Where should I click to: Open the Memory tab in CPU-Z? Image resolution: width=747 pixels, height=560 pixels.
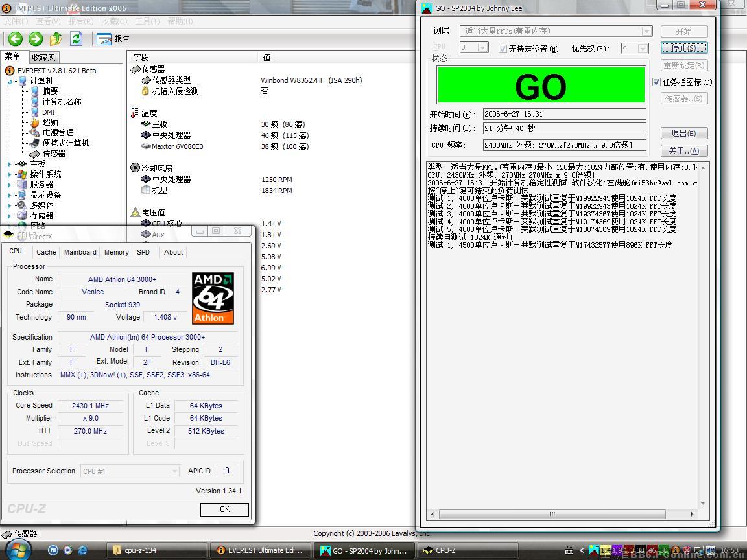pos(116,252)
